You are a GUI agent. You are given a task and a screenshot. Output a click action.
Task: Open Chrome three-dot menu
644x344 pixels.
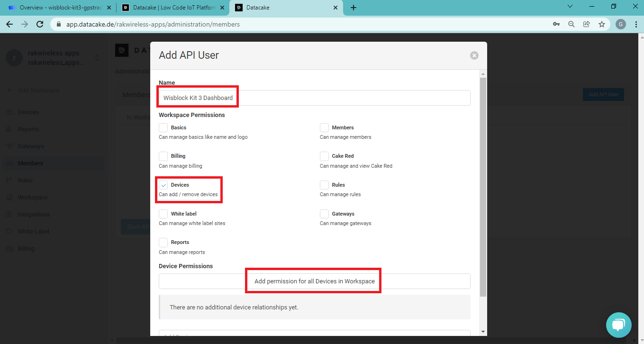pyautogui.click(x=636, y=24)
